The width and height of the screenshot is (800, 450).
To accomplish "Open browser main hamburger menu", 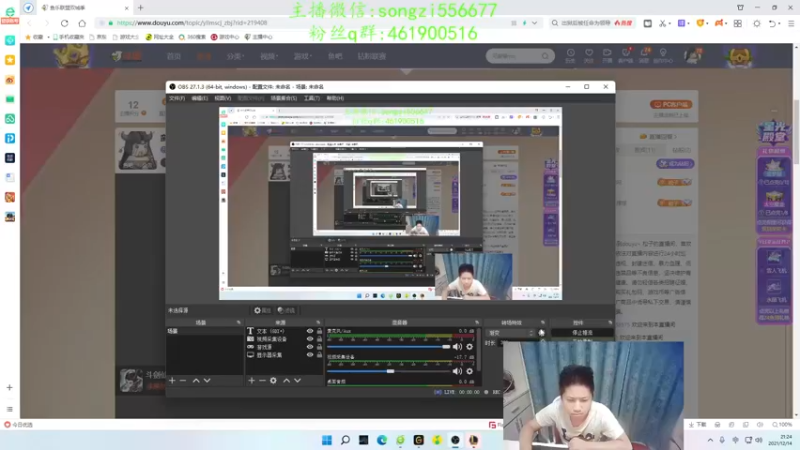I will pos(791,23).
